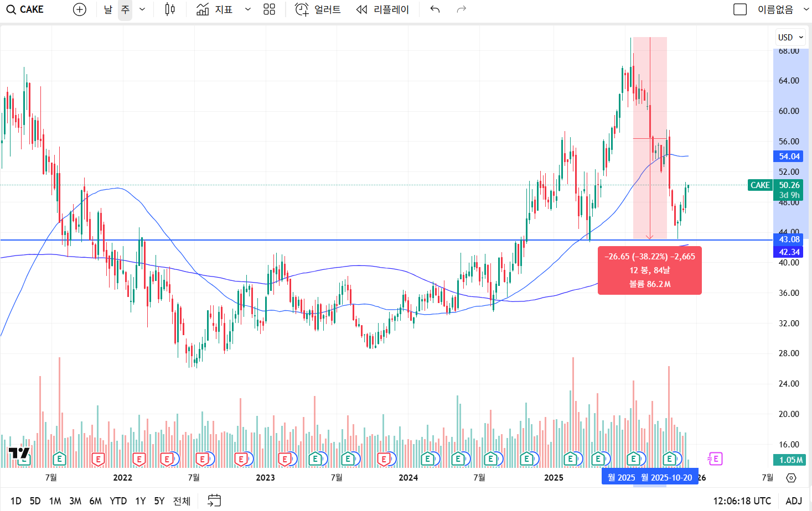Create an alert with 얼러트
The height and width of the screenshot is (511, 812).
tap(318, 9)
